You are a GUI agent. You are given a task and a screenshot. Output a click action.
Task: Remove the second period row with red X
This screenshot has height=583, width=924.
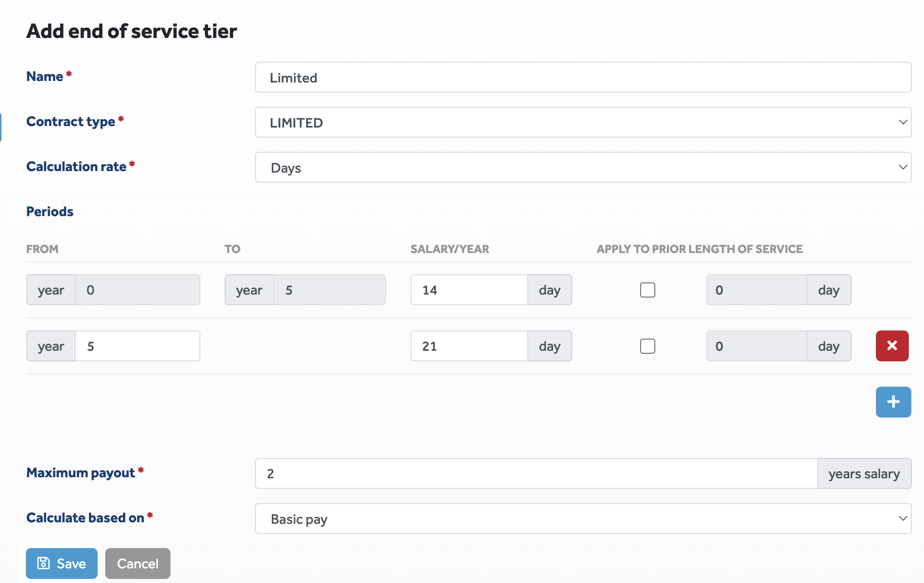892,346
